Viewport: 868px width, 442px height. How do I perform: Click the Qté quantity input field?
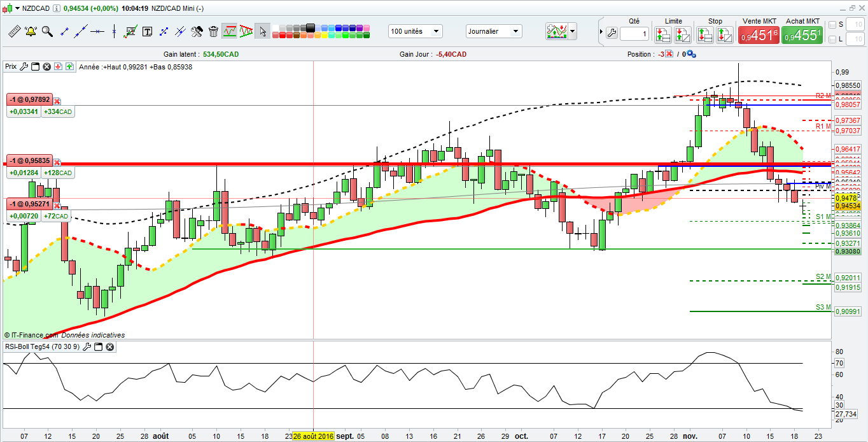[634, 34]
